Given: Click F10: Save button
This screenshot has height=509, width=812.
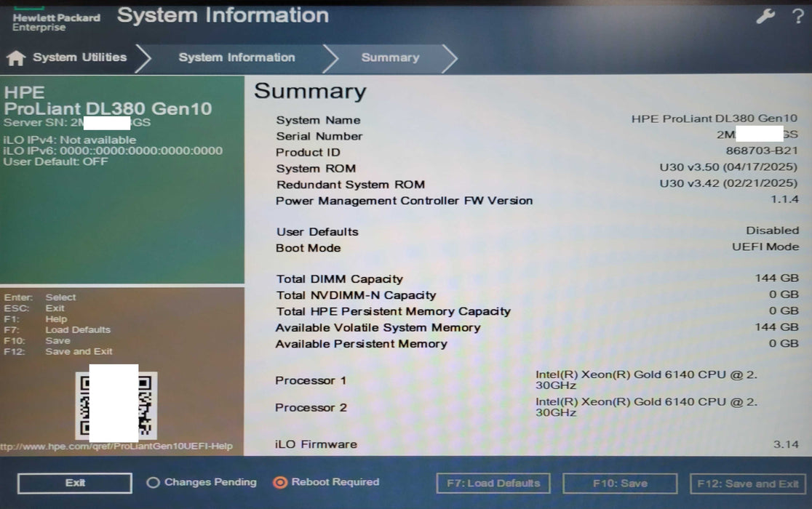Looking at the screenshot, I should pyautogui.click(x=620, y=483).
